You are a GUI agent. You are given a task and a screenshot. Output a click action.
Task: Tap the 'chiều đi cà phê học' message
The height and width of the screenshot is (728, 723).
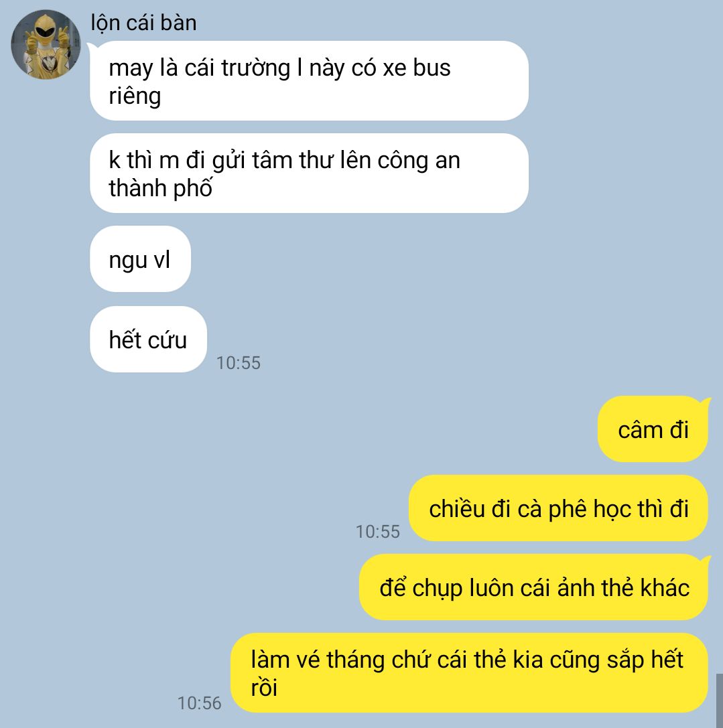coord(559,508)
